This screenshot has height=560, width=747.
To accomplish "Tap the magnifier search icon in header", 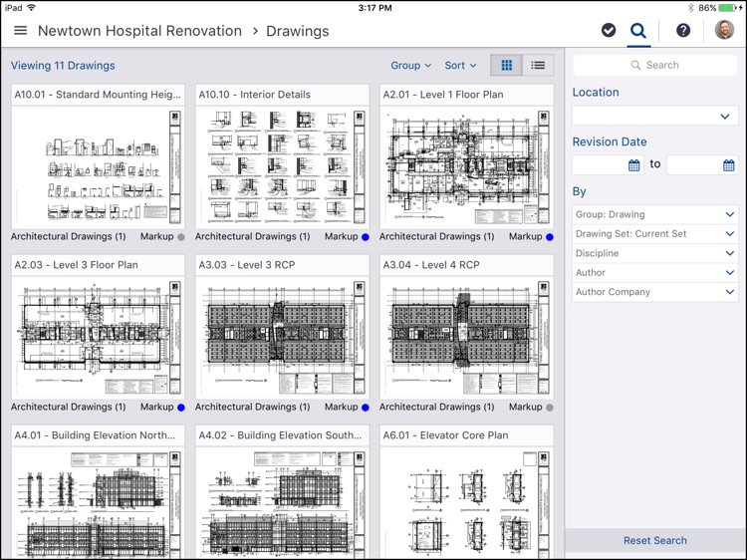I will click(638, 31).
